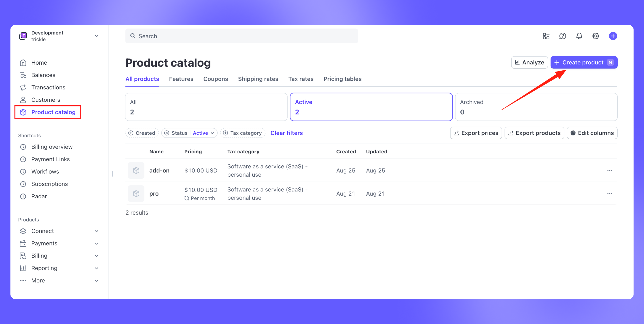Click the round plus create icon

[x=613, y=36]
